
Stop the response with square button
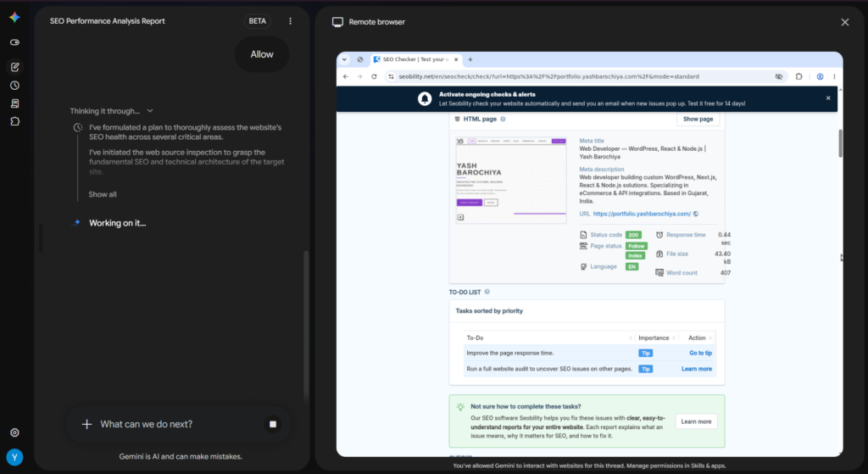(272, 424)
